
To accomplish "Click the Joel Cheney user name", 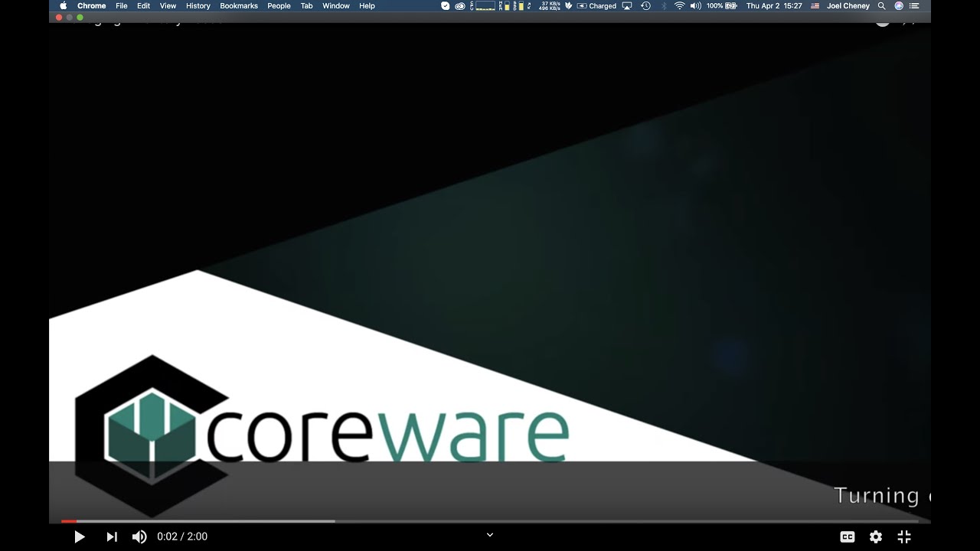I will pyautogui.click(x=848, y=6).
